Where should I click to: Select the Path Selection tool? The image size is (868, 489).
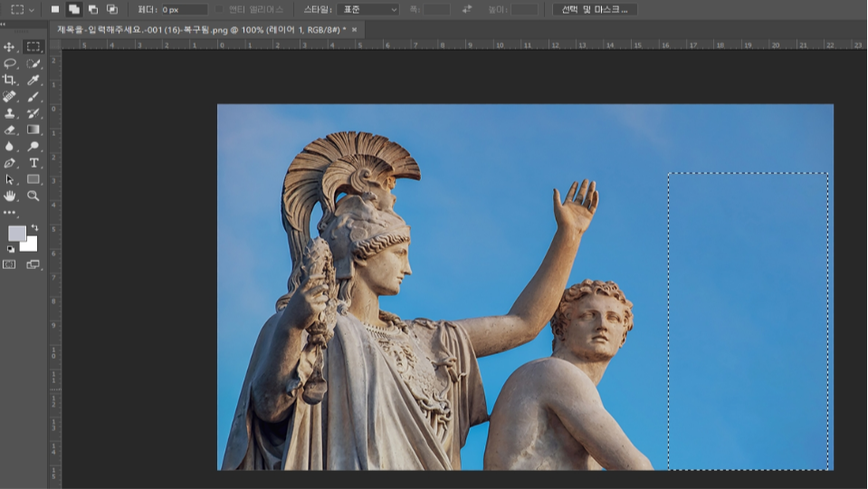[9, 180]
